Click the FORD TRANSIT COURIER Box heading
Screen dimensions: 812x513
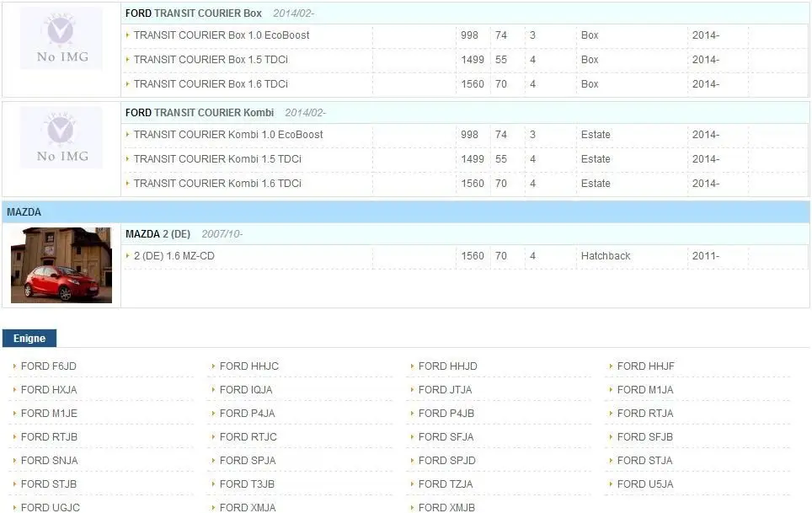[194, 13]
